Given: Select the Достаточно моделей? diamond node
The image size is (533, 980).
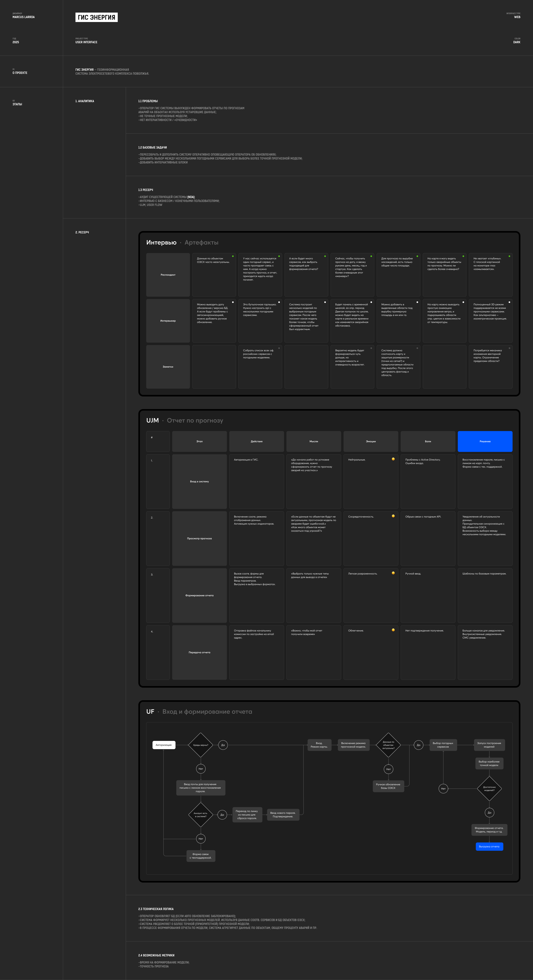Looking at the screenshot, I should click(489, 789).
